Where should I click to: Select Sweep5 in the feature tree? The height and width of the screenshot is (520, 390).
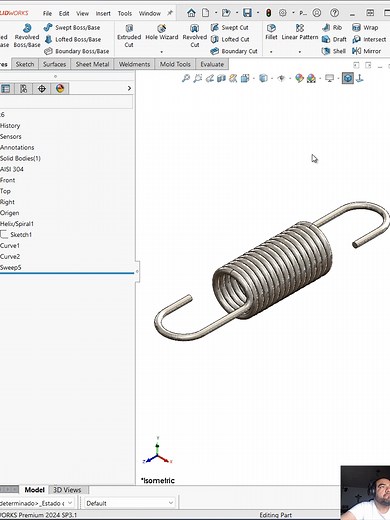(11, 267)
